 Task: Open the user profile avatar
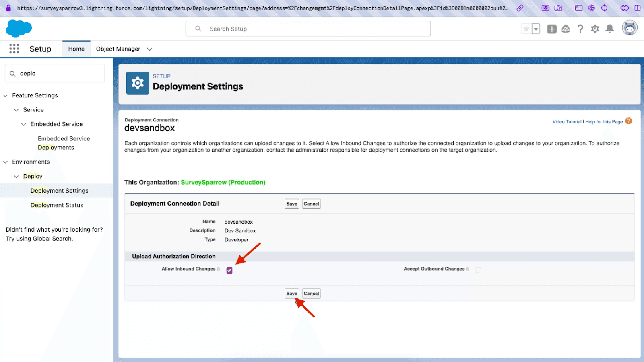(x=630, y=28)
